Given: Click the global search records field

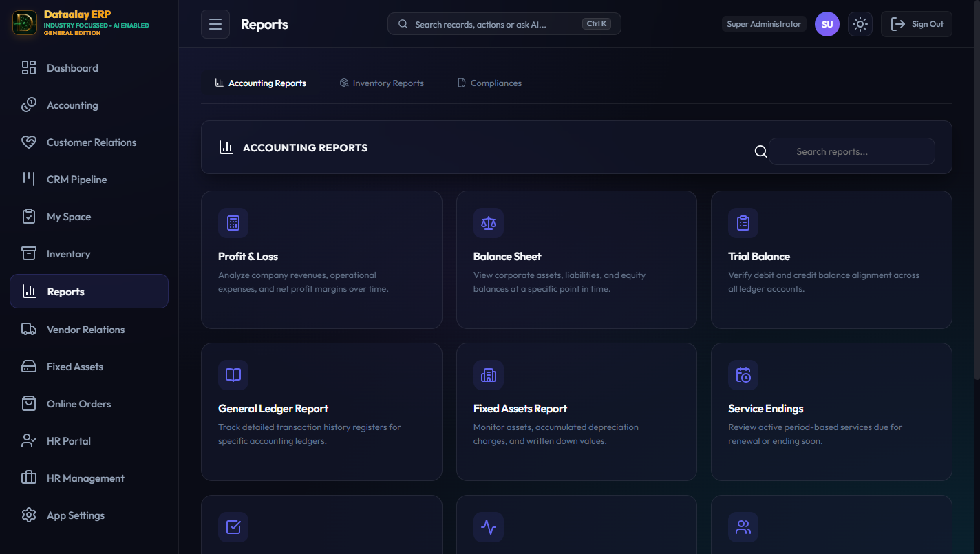Looking at the screenshot, I should click(504, 24).
